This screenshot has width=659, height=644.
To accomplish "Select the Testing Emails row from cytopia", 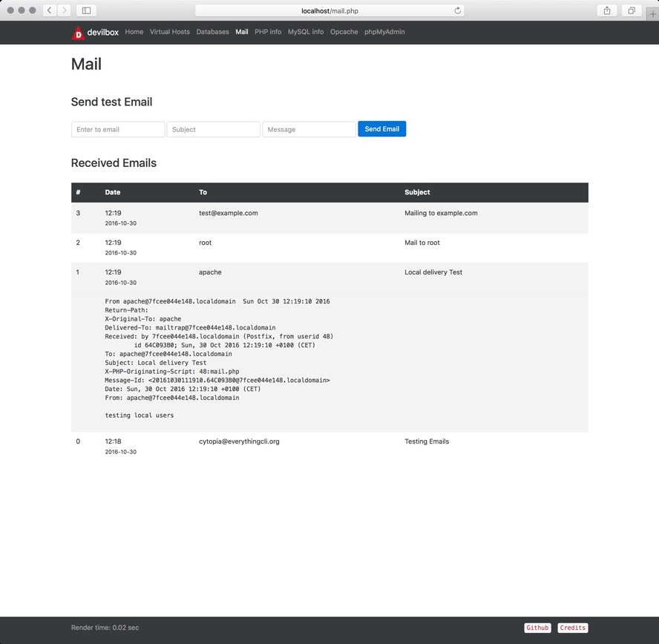I will (297, 444).
